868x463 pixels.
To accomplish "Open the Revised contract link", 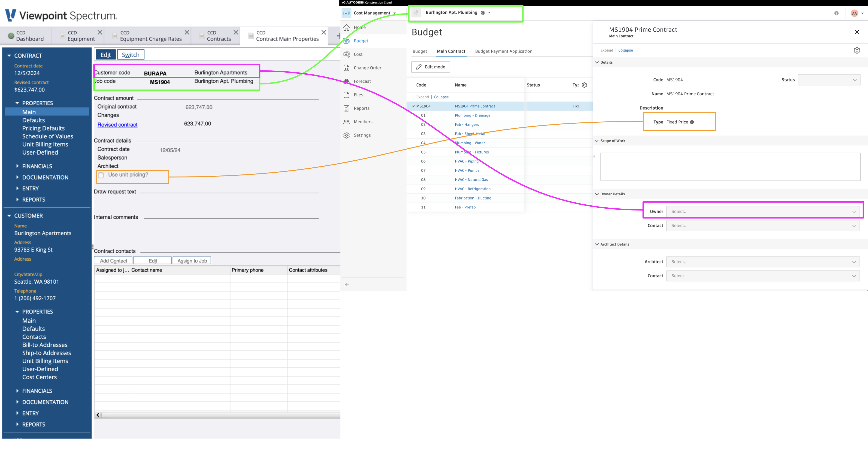I will pos(117,125).
